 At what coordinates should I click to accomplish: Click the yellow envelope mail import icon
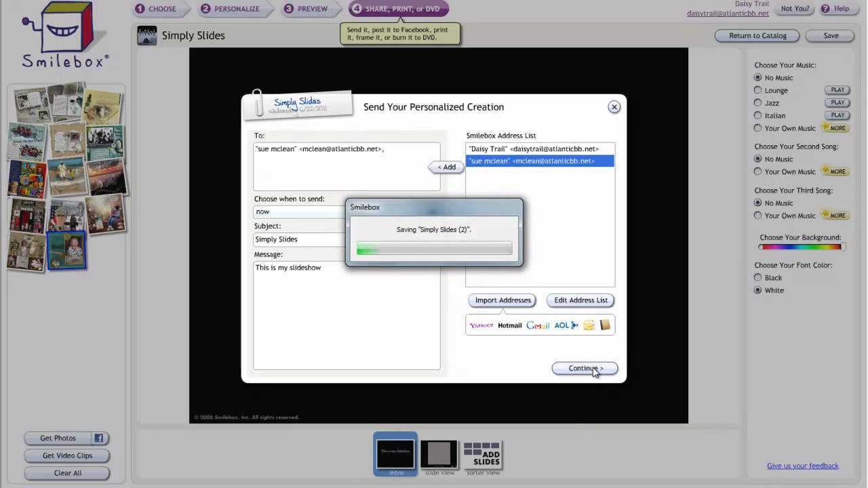point(589,325)
